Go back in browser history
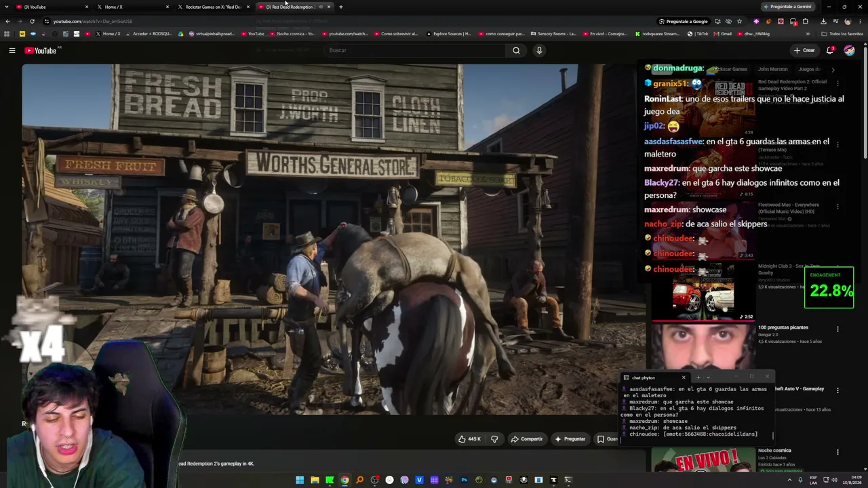This screenshot has width=868, height=488. pos(7,21)
